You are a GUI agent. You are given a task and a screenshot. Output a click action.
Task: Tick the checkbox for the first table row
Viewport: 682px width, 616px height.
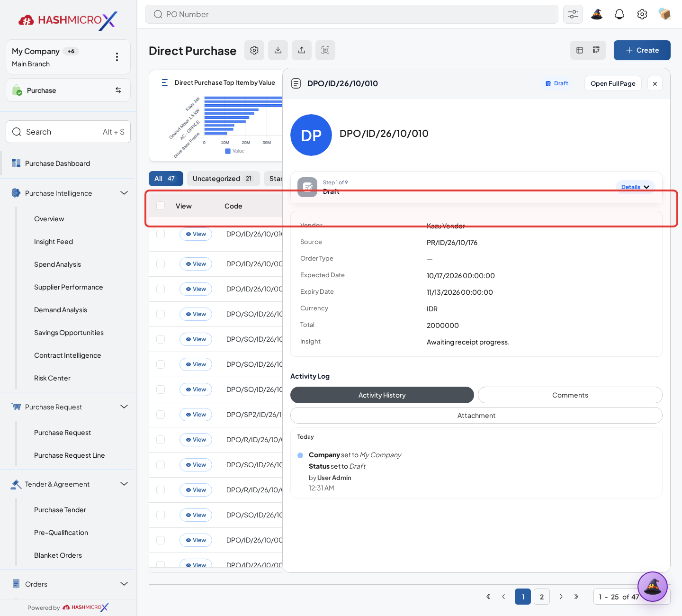[161, 234]
